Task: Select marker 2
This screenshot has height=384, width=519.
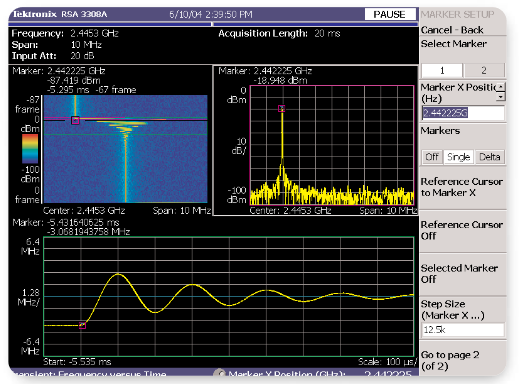Action: click(x=484, y=70)
